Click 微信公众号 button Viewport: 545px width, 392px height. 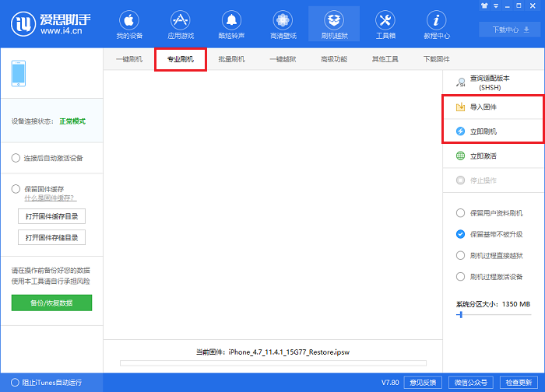[470, 383]
